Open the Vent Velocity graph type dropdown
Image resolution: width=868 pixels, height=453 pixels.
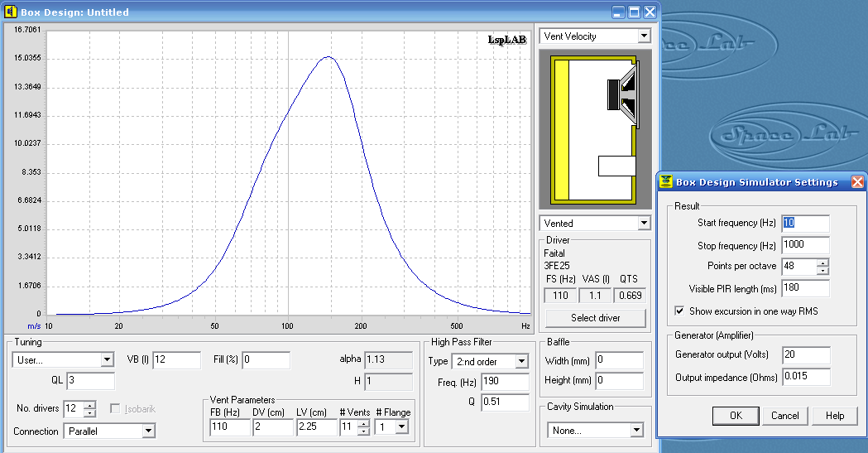pyautogui.click(x=644, y=36)
